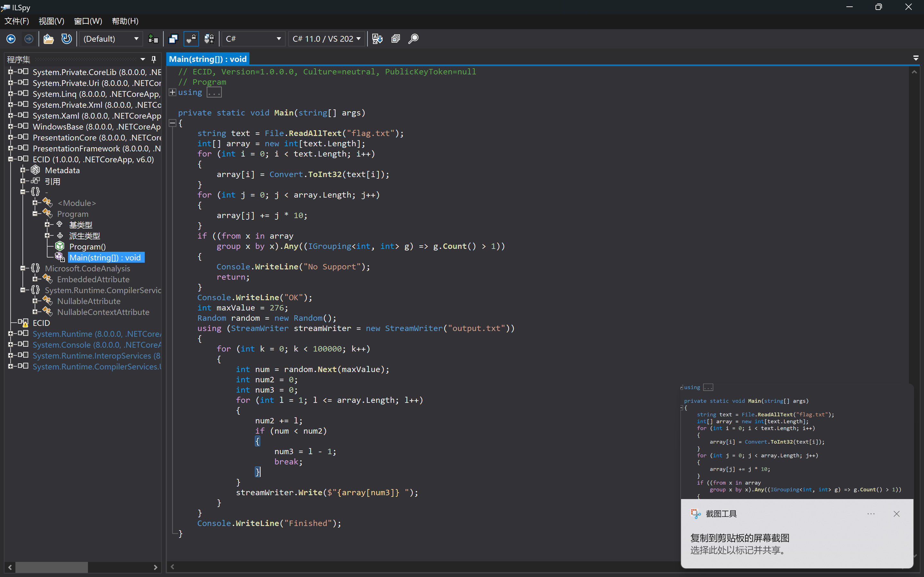The image size is (924, 577).
Task: Open the (Default) assembly list dropdown
Action: click(110, 39)
